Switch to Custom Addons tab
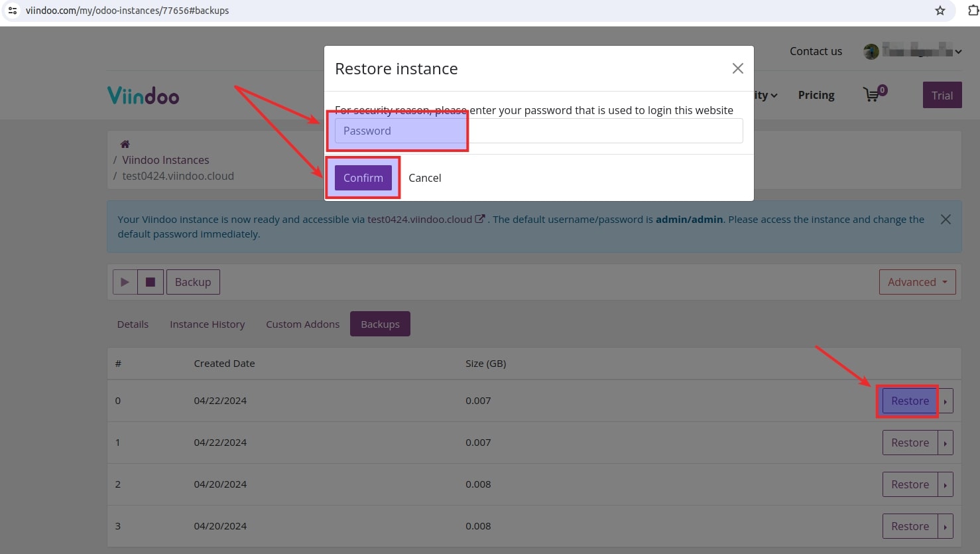980x554 pixels. point(302,324)
